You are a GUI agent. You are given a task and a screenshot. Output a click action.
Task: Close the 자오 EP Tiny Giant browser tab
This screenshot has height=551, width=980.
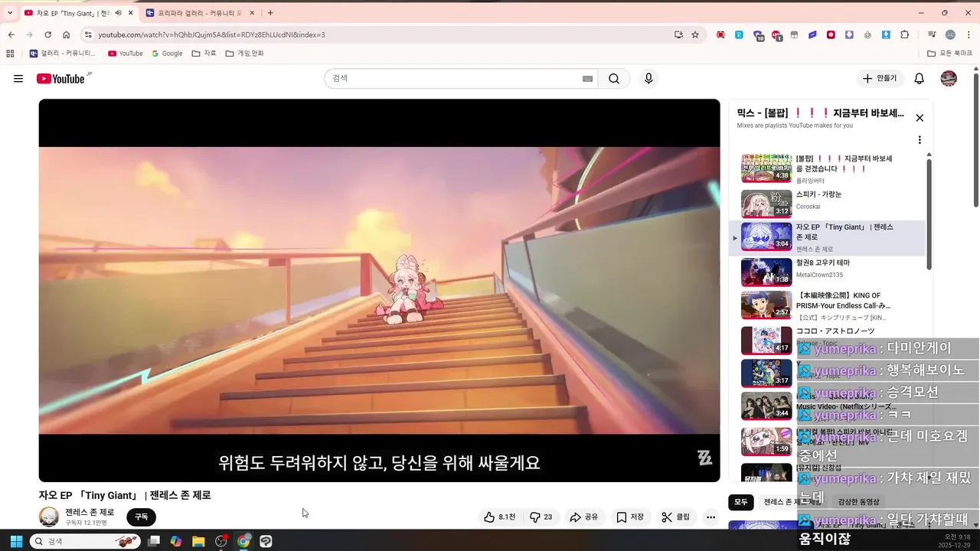130,13
